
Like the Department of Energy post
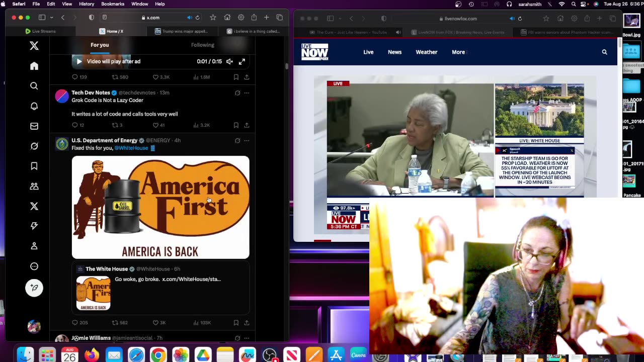point(155,323)
